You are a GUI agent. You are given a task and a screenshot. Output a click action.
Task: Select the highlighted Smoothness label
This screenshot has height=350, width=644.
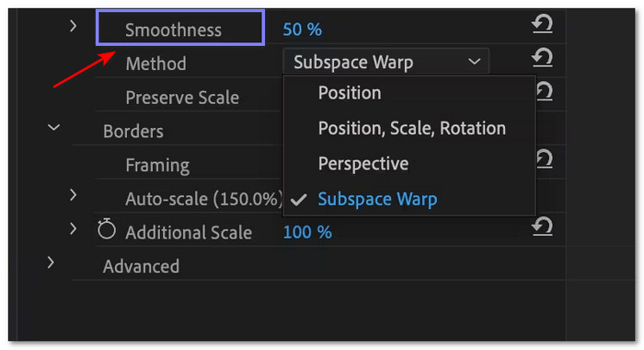(180, 28)
